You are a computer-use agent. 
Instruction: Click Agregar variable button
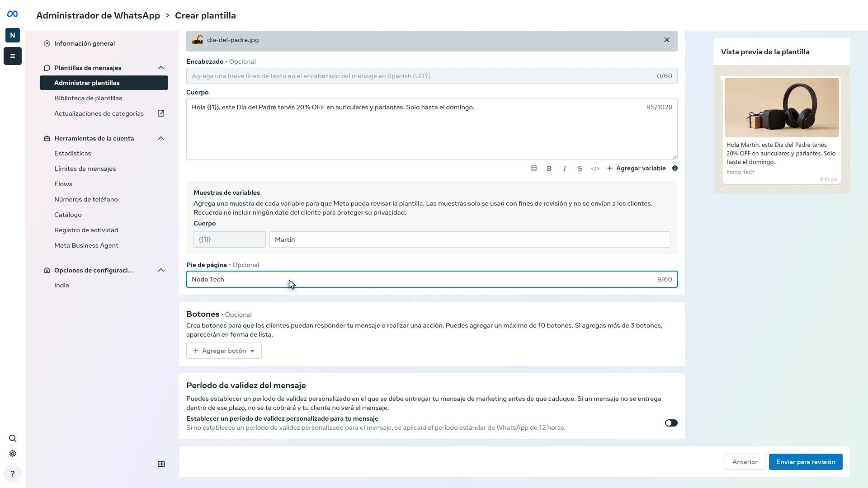636,168
